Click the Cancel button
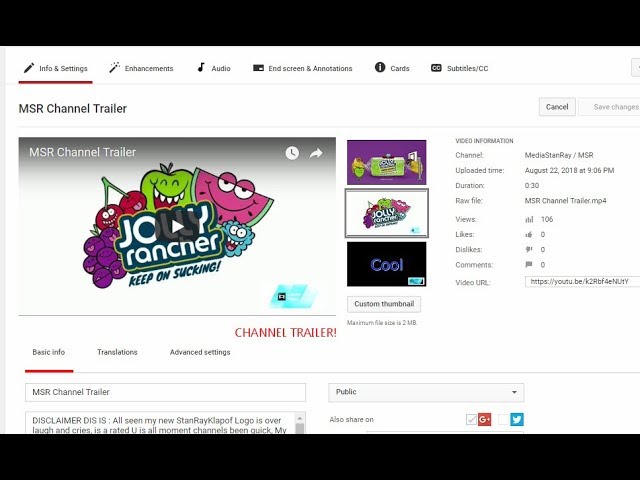The width and height of the screenshot is (640, 480). [x=557, y=107]
